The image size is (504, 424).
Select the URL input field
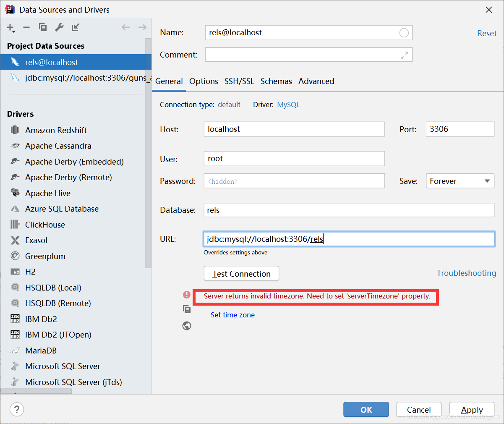(349, 239)
